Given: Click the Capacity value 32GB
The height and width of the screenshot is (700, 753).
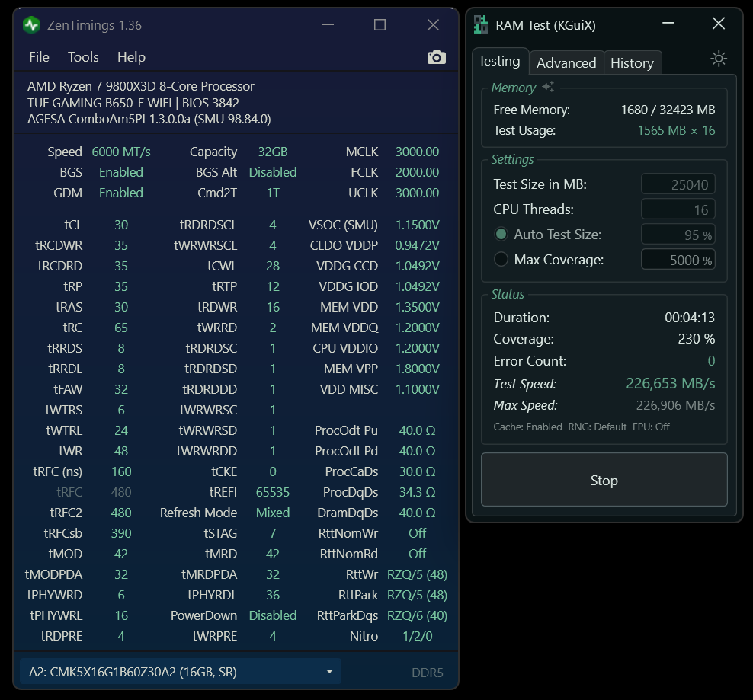Looking at the screenshot, I should pos(273,152).
